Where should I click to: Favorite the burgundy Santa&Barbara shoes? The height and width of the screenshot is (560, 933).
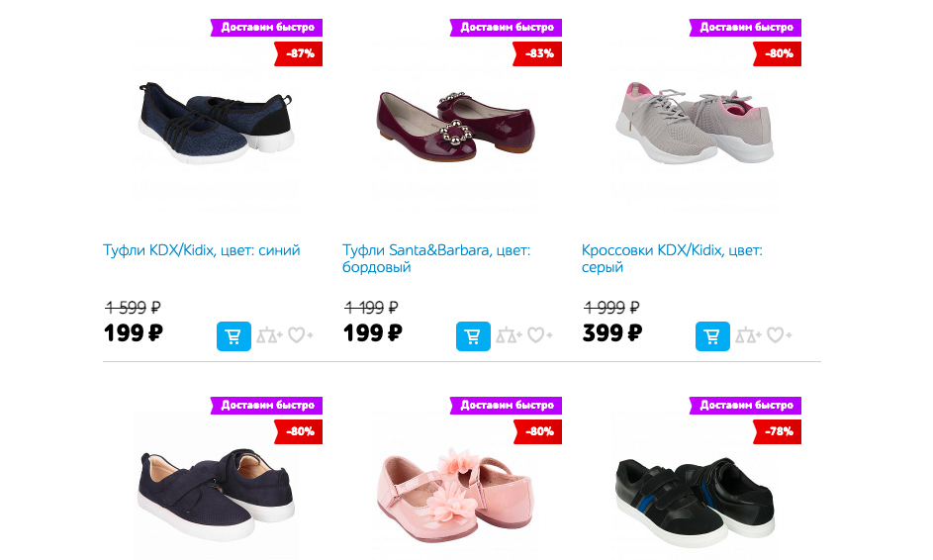(539, 335)
